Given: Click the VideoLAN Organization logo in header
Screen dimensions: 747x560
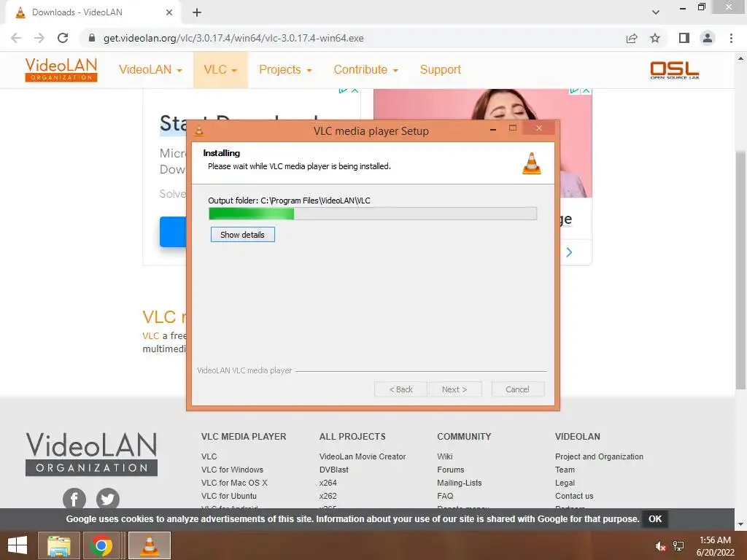Looking at the screenshot, I should tap(61, 69).
